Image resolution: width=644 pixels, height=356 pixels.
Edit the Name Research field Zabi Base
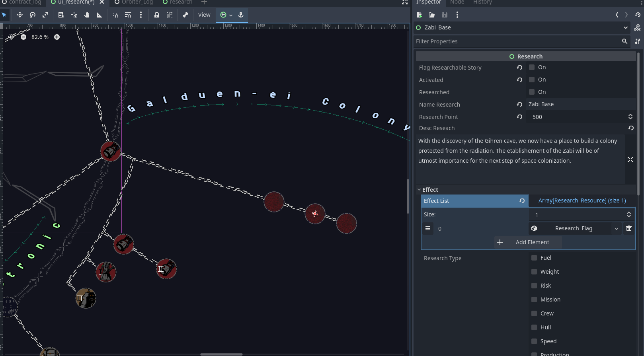pyautogui.click(x=581, y=104)
